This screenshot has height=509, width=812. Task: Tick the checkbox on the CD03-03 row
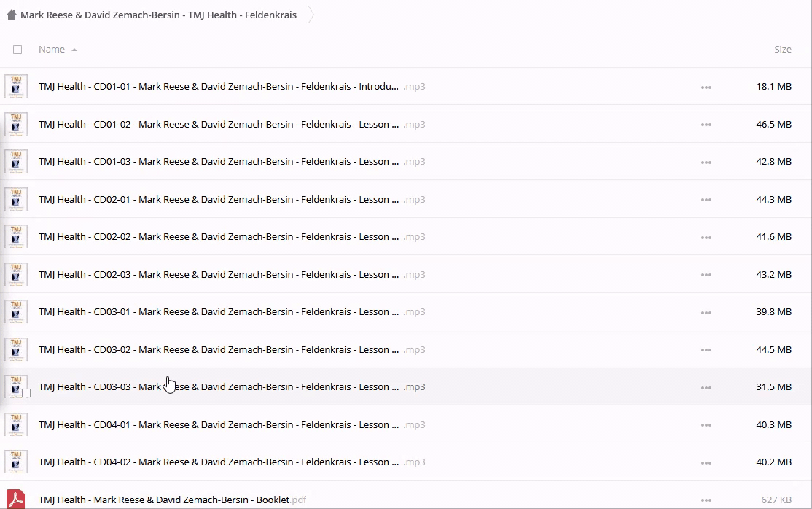[26, 393]
